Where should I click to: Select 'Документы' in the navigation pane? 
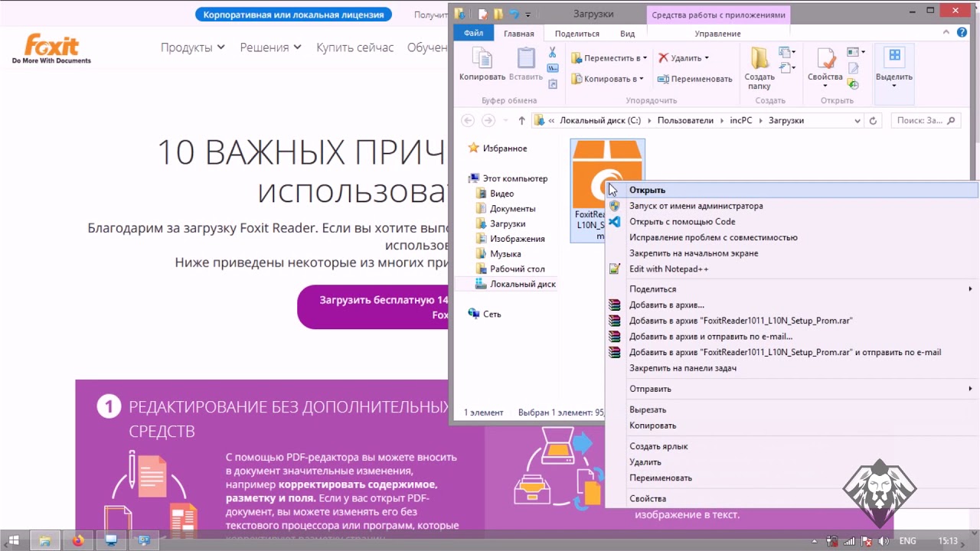pos(513,209)
